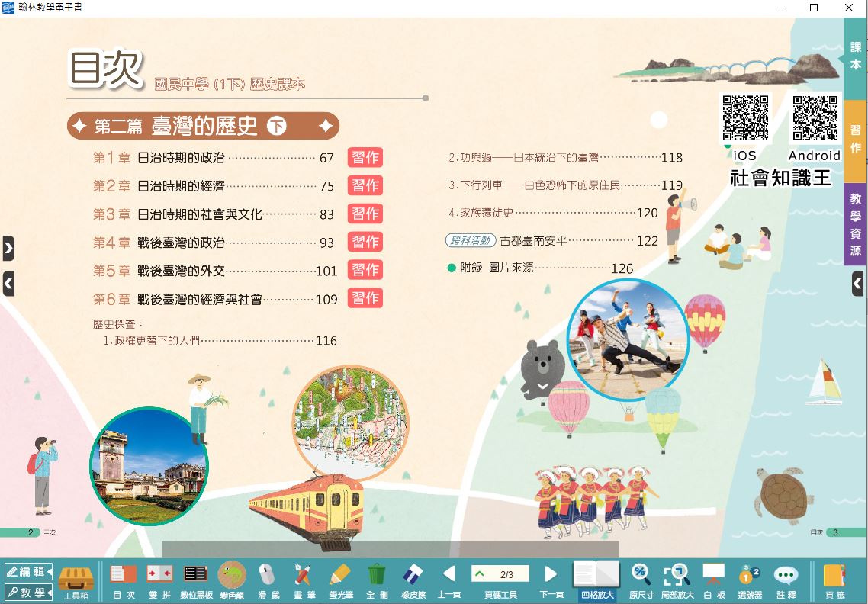This screenshot has height=604, width=868.
Task: Select the 螢光筆 highlighter tool
Action: coord(339,580)
